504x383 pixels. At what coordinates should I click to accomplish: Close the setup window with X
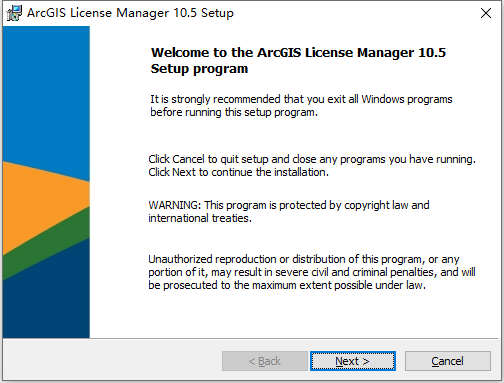click(x=486, y=13)
